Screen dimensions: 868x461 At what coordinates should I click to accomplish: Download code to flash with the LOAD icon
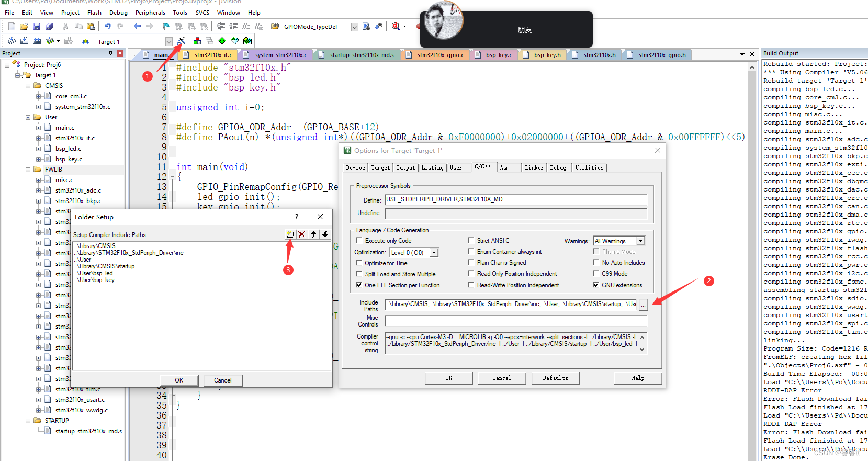pyautogui.click(x=85, y=41)
